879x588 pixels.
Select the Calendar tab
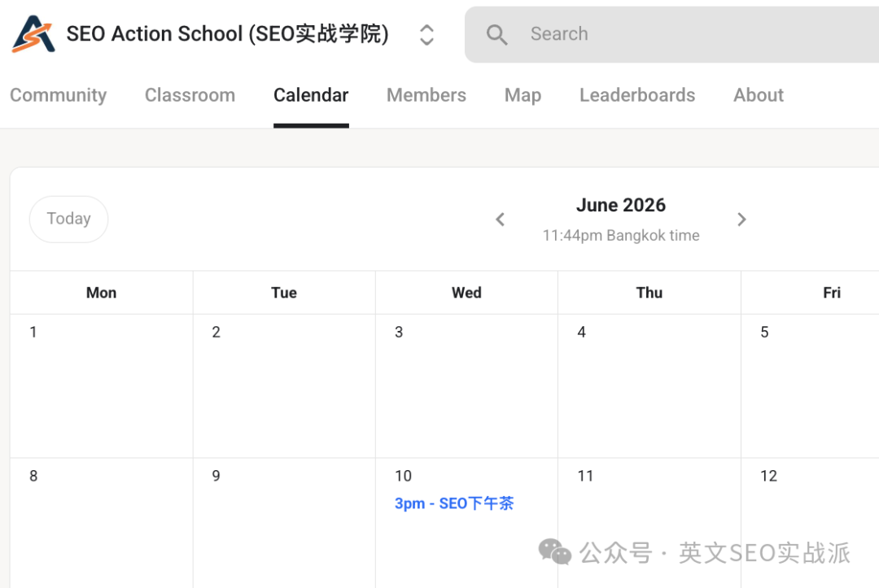click(311, 95)
